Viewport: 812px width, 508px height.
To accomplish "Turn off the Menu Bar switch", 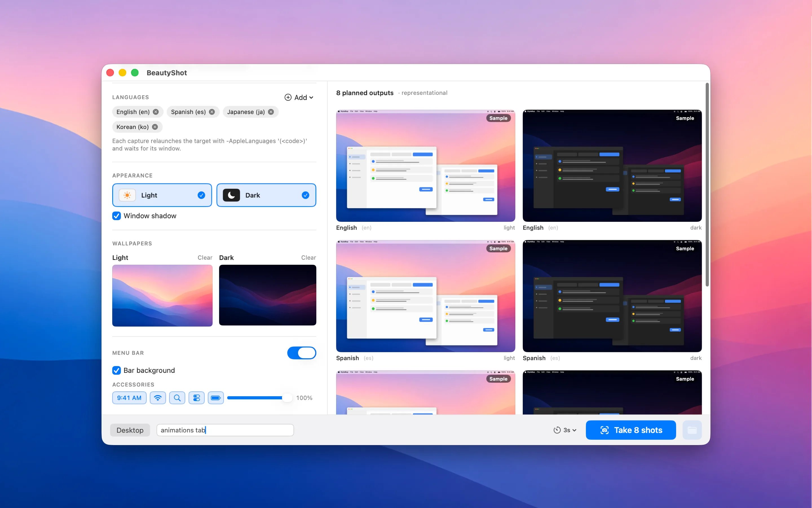I will (x=302, y=353).
